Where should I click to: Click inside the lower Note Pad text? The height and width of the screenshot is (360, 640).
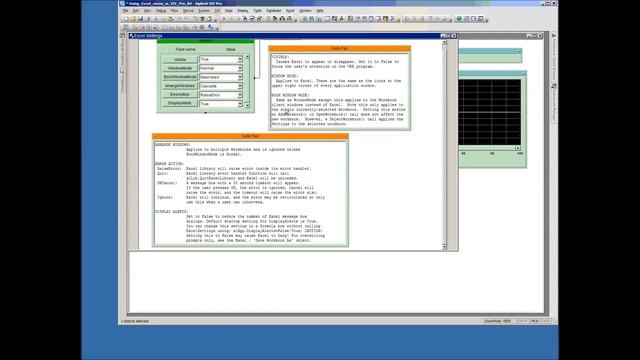250,193
